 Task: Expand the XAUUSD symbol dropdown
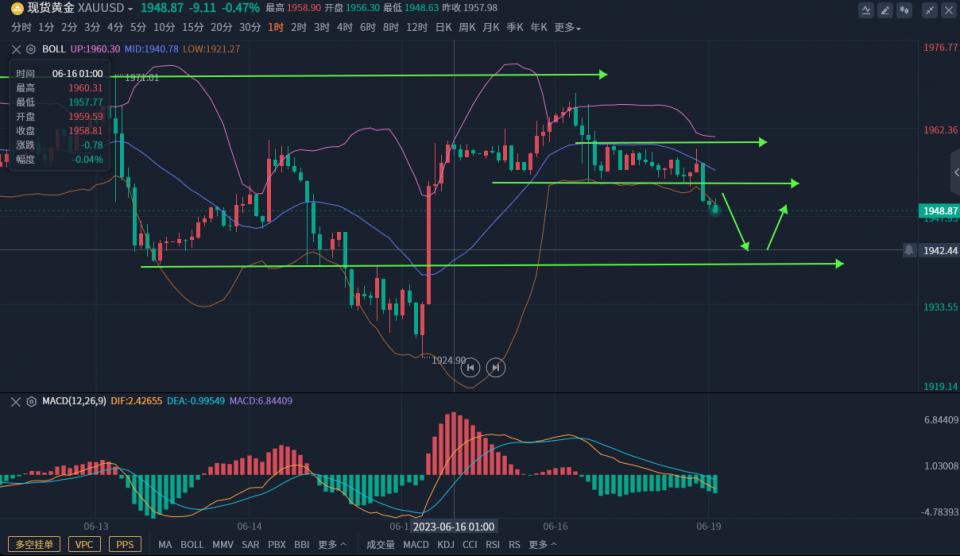click(x=130, y=8)
